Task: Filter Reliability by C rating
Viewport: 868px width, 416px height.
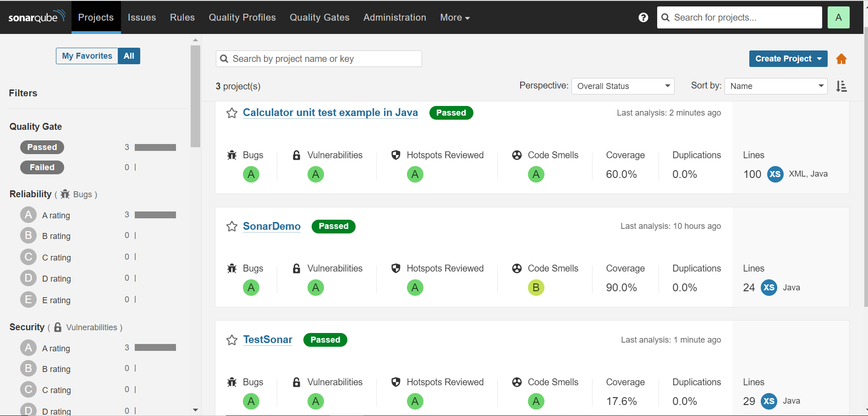Action: (98, 257)
